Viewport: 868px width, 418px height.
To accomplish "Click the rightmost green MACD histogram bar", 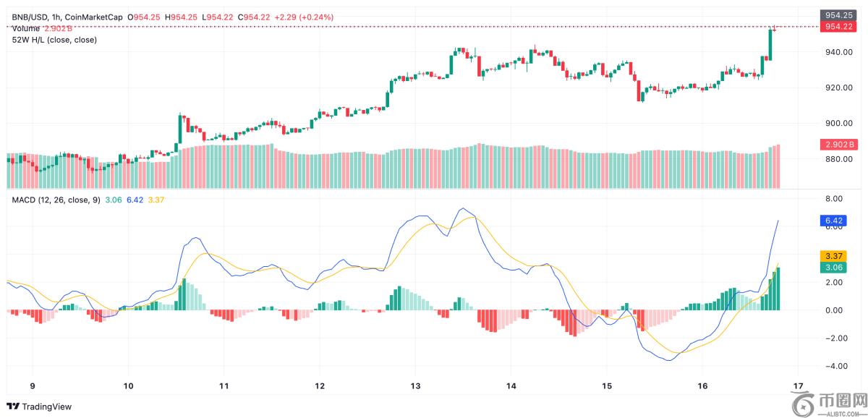I will pos(778,289).
